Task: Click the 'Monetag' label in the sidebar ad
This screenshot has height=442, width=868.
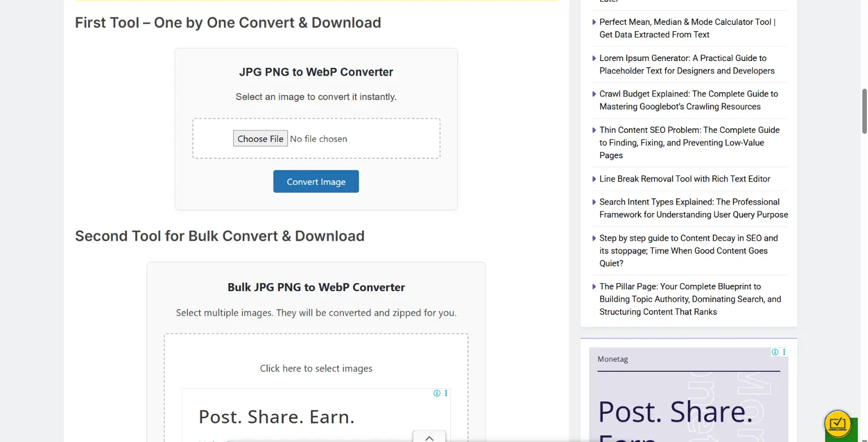Action: pyautogui.click(x=613, y=359)
